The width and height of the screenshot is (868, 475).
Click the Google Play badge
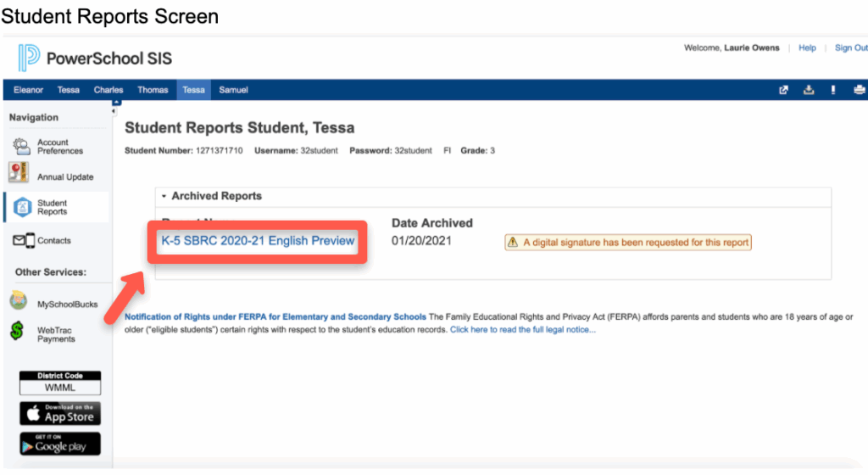coord(60,444)
